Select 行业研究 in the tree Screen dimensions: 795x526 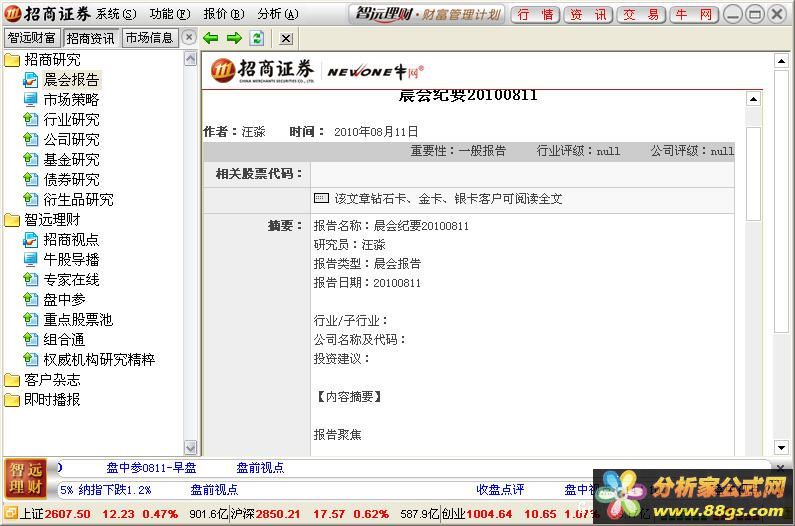71,119
